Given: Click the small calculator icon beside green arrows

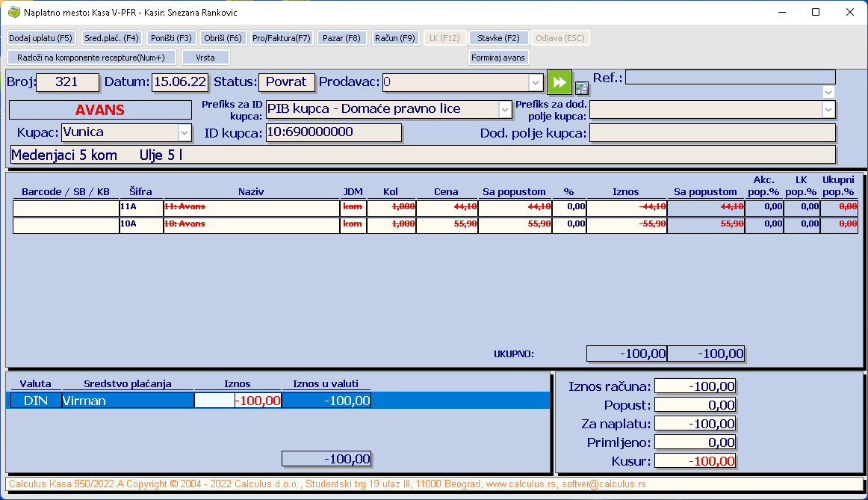Looking at the screenshot, I should coord(581,88).
